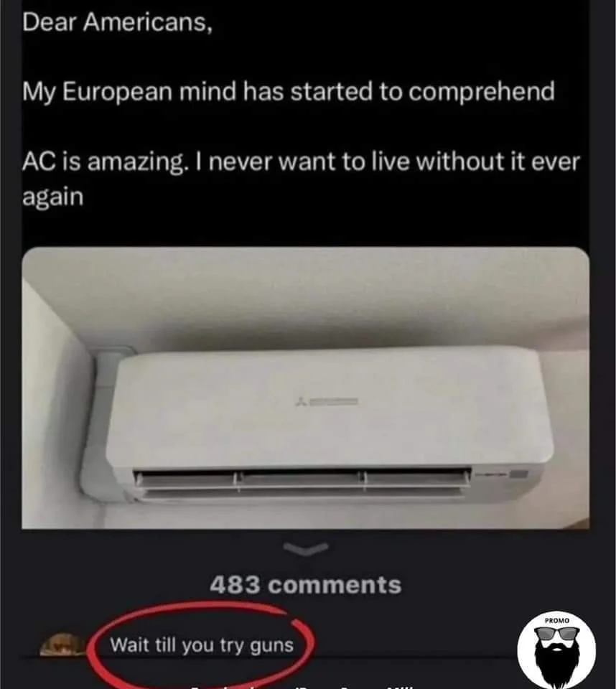This screenshot has height=689, width=616.
Task: Tap the commenter's profile avatar
Action: click(62, 645)
